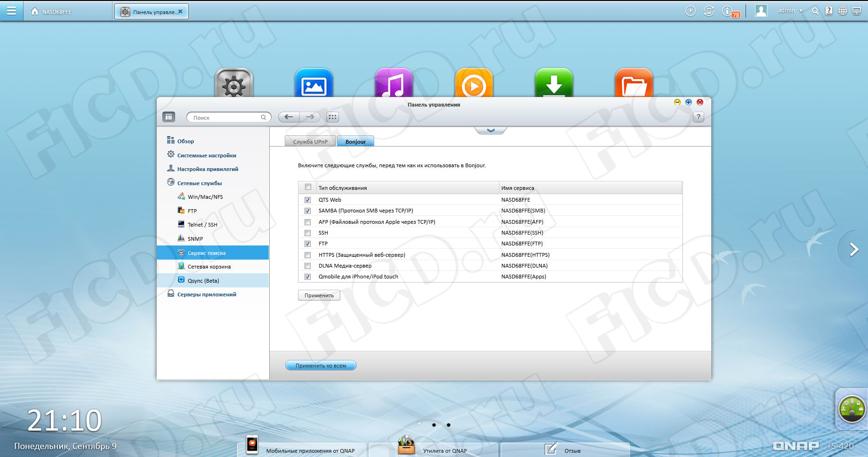The width and height of the screenshot is (868, 457).
Task: Launch the Control Panel gear desktop icon
Action: tap(234, 83)
